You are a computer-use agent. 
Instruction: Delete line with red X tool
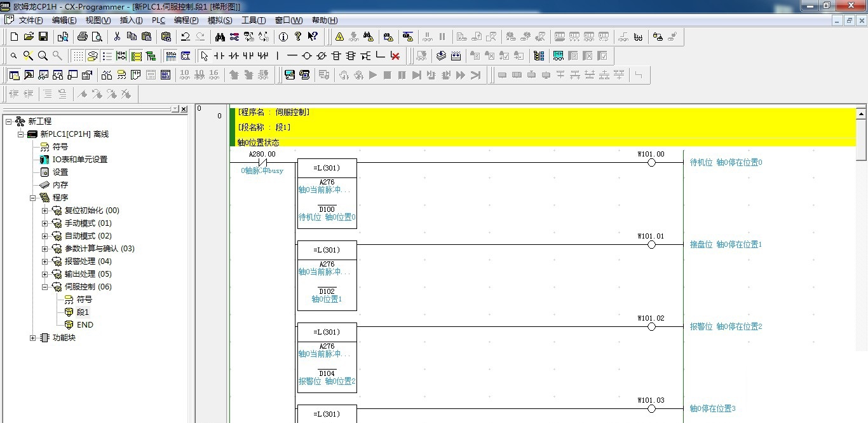tap(395, 56)
